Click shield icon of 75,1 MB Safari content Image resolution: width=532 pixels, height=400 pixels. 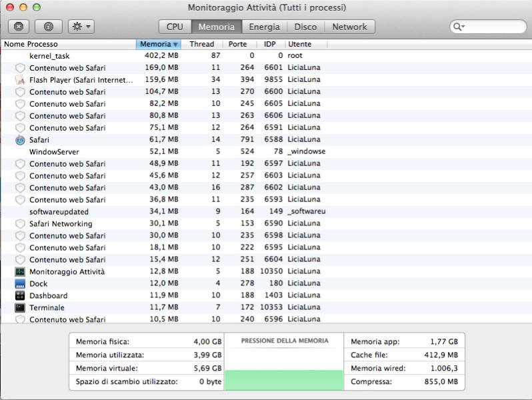(20, 128)
